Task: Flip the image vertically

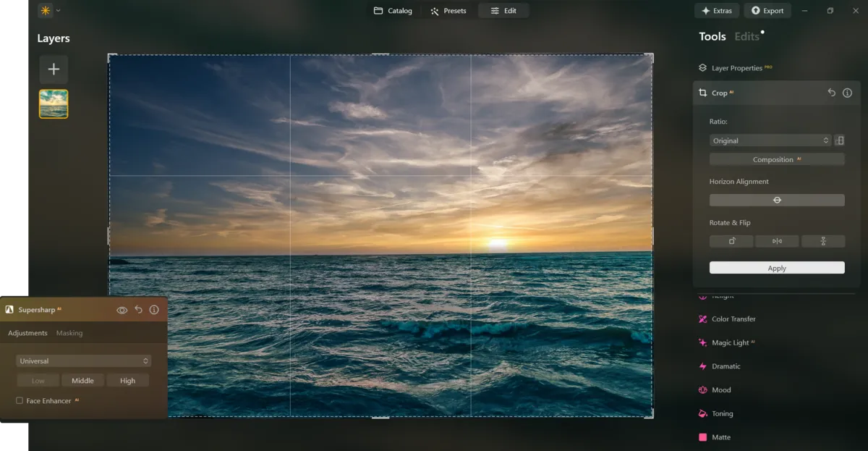Action: (823, 241)
